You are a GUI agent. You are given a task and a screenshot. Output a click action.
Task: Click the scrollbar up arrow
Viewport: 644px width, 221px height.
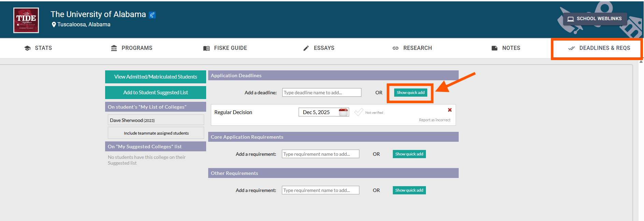641,62
